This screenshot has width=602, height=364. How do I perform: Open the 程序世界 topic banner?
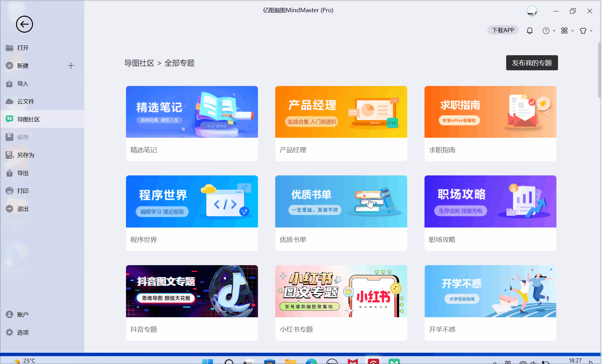click(192, 201)
